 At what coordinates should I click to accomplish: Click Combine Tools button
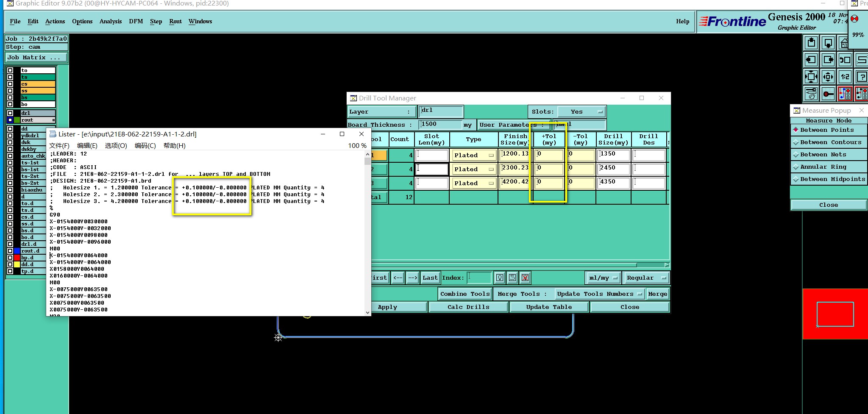click(465, 294)
